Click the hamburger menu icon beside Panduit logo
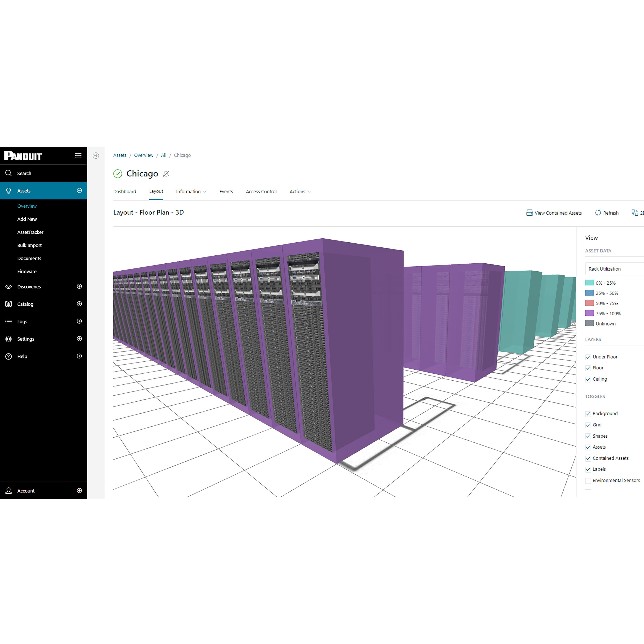This screenshot has width=644, height=644. (x=78, y=156)
